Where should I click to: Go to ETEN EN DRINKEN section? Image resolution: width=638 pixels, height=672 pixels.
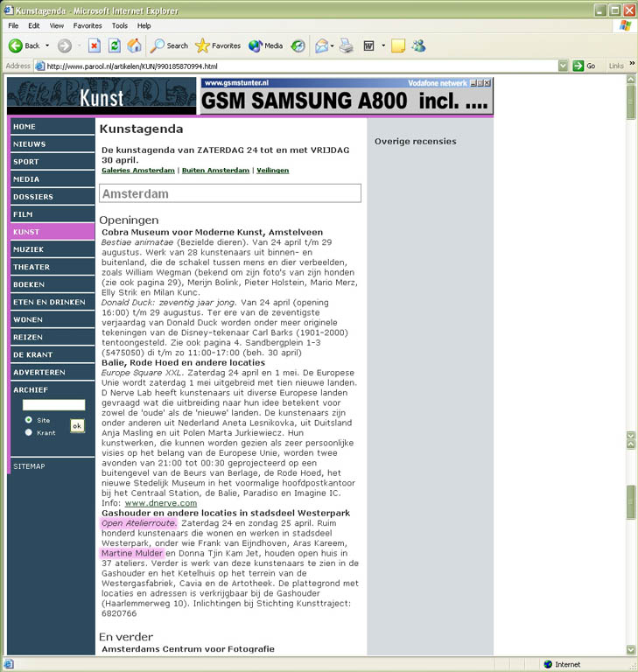pos(53,302)
